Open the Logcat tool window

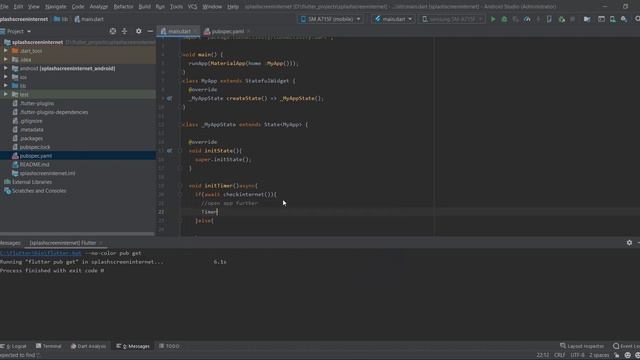pyautogui.click(x=13, y=346)
